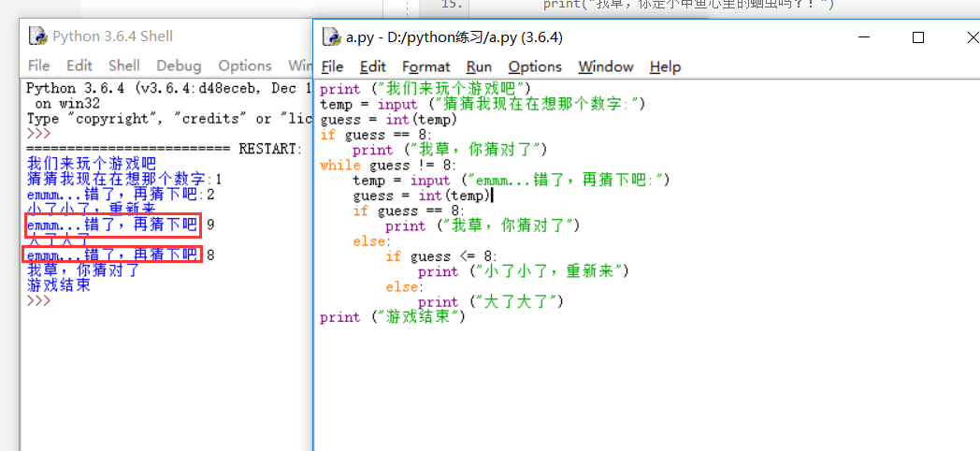Click the line temp = input ("猜猜我现在在想那个数字:")

coord(483,104)
